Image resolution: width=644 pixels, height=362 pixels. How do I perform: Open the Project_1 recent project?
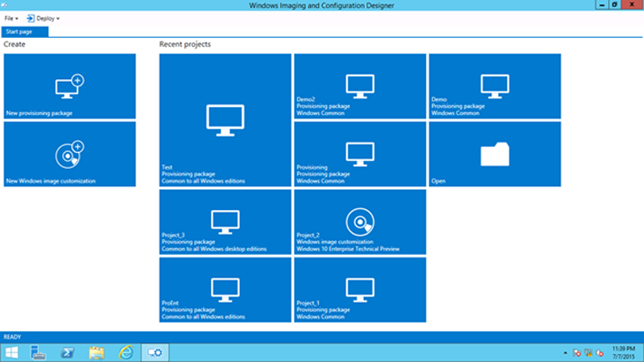pyautogui.click(x=360, y=289)
